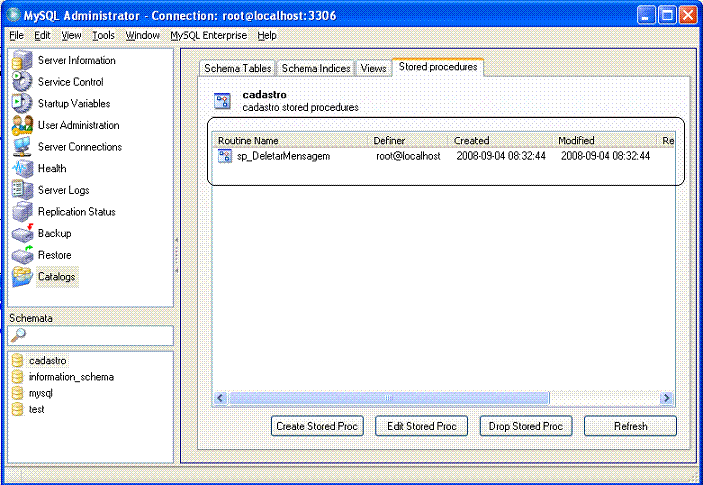Screen dimensions: 703x485
Task: Click the information_schema database icon
Action: (x=17, y=377)
